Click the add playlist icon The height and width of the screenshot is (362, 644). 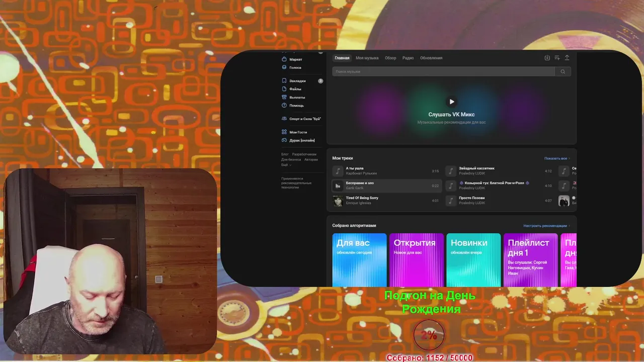click(x=557, y=58)
